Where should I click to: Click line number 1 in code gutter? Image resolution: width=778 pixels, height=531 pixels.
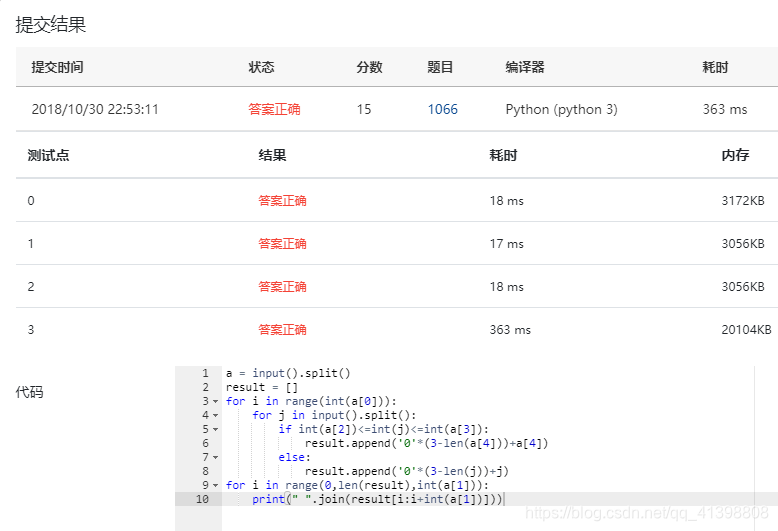(x=205, y=373)
